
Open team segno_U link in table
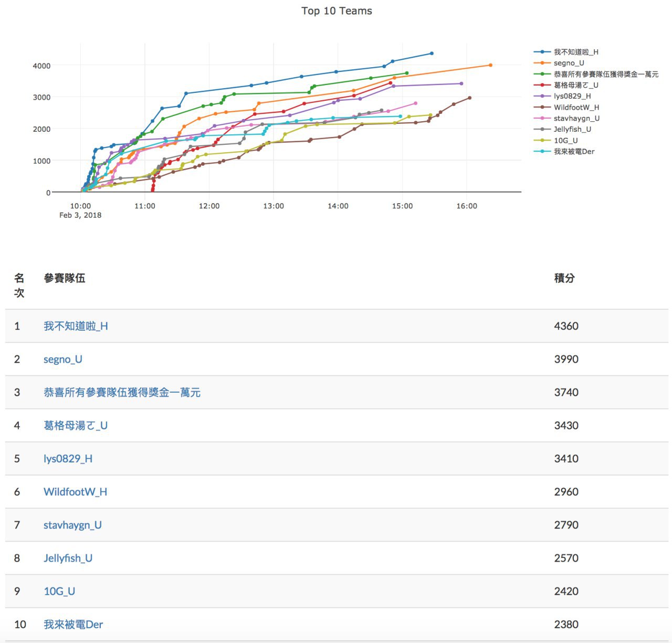63,359
